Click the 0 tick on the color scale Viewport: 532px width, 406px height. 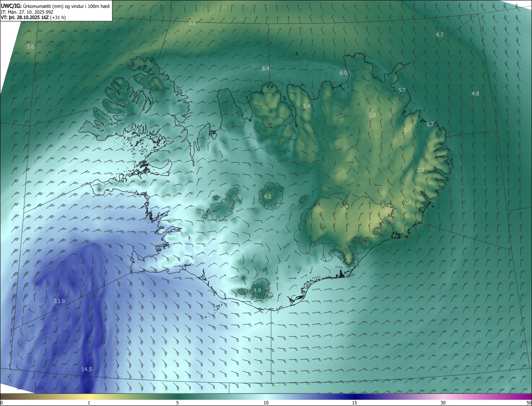(x=2, y=403)
